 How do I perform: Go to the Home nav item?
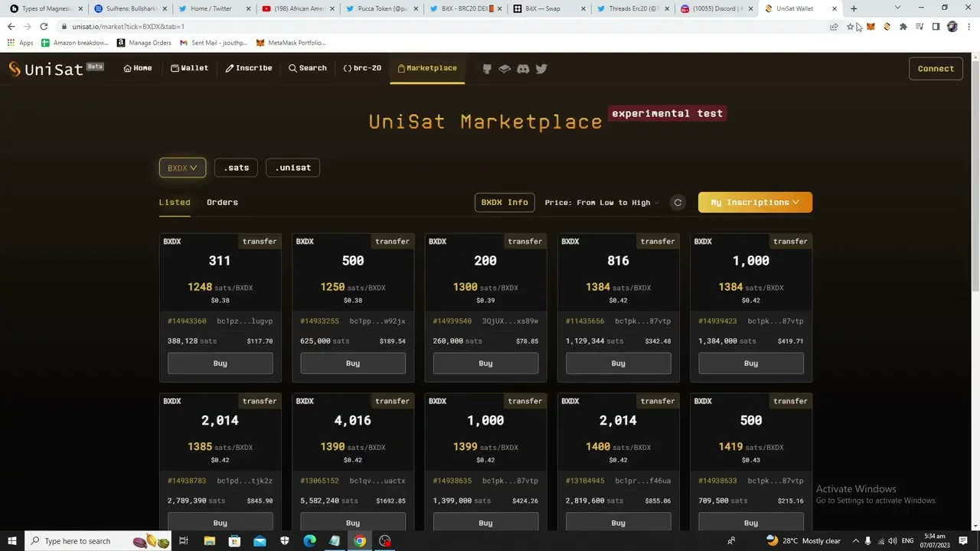(x=138, y=68)
